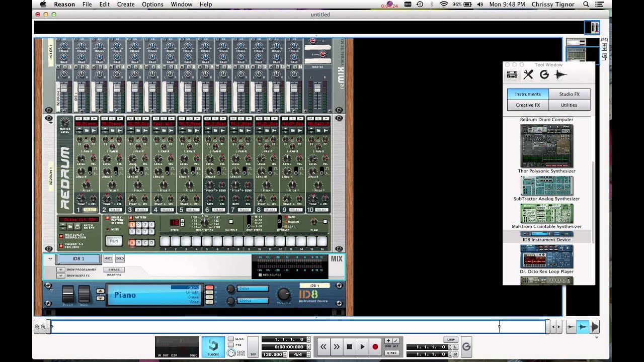644x362 pixels.
Task: Toggle Enable Pattern Section on Redrum
Action: click(x=108, y=218)
